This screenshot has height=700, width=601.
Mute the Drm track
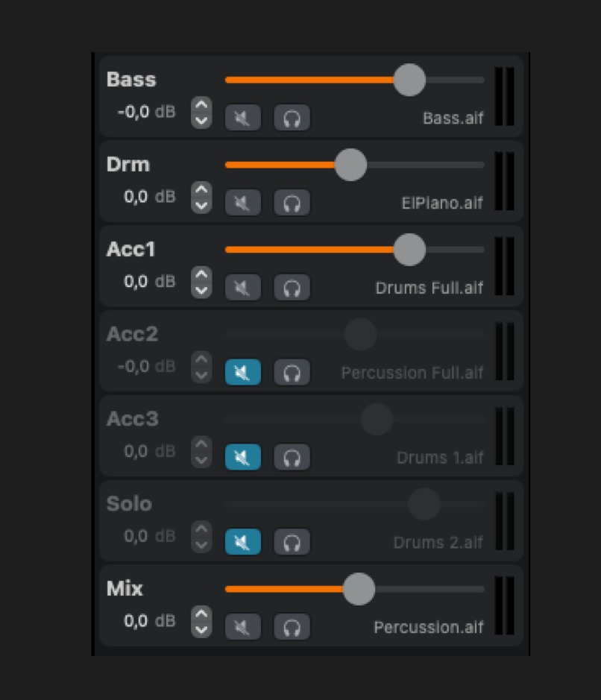[x=242, y=203]
